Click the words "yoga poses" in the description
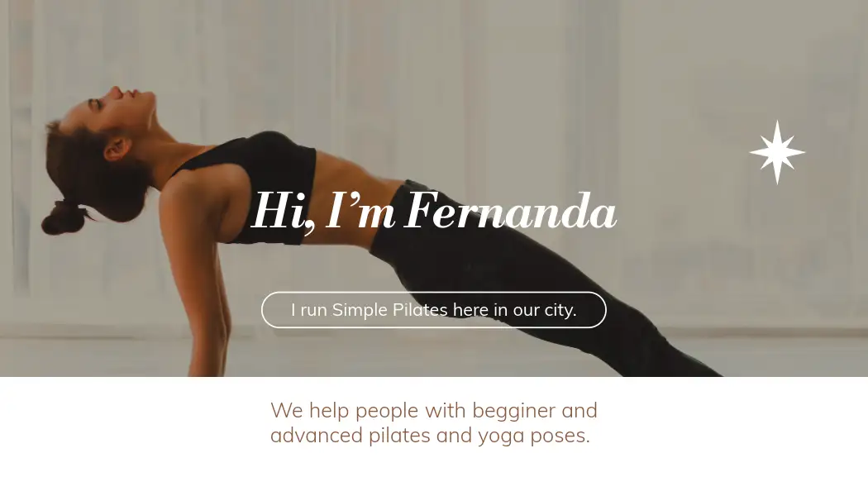This screenshot has width=868, height=496. click(534, 436)
